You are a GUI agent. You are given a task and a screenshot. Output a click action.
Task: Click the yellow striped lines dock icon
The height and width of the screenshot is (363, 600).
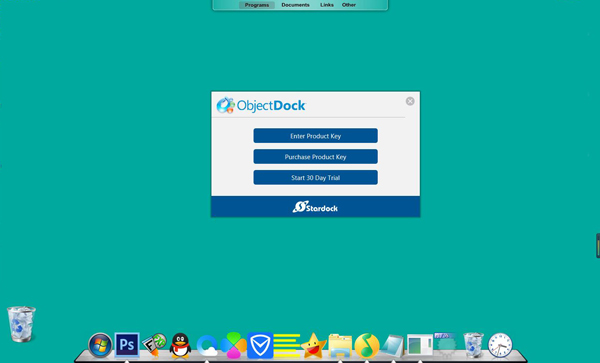click(x=287, y=345)
